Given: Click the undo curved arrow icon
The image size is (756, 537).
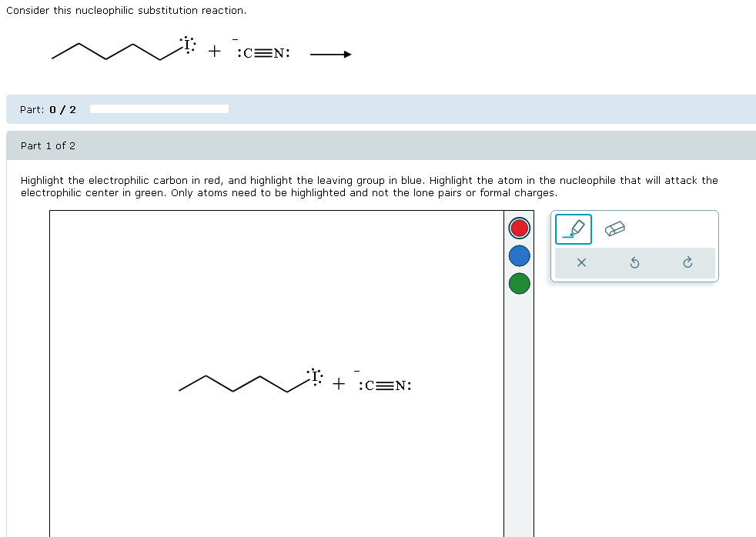Looking at the screenshot, I should tap(634, 262).
